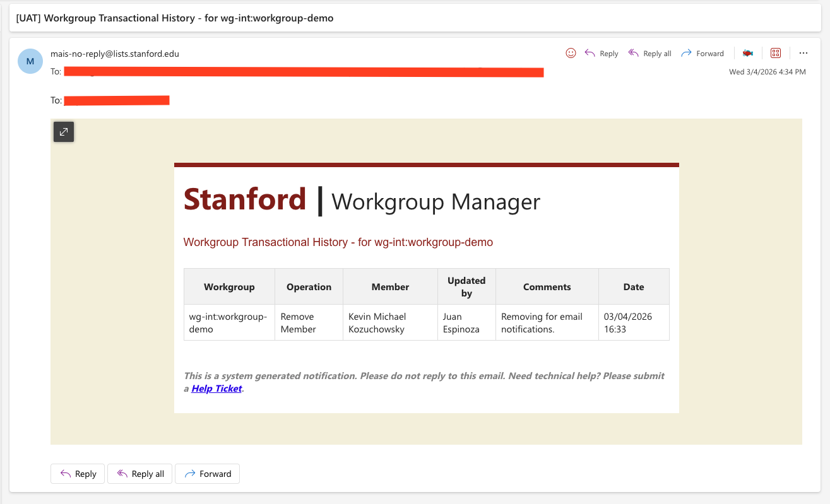Viewport: 830px width, 504px height.
Task: Choose Reply all in the top message toolbar
Action: pyautogui.click(x=649, y=54)
